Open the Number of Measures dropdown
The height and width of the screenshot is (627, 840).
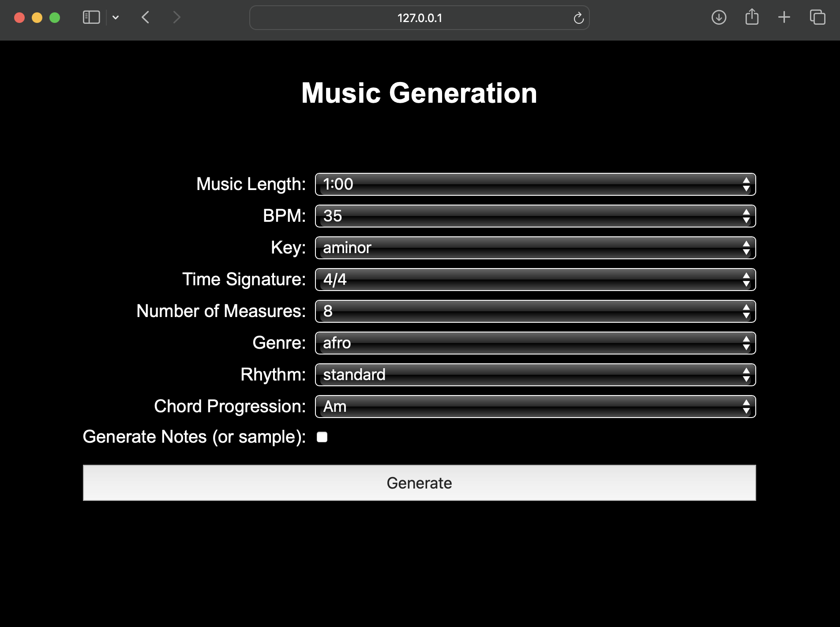click(x=535, y=311)
